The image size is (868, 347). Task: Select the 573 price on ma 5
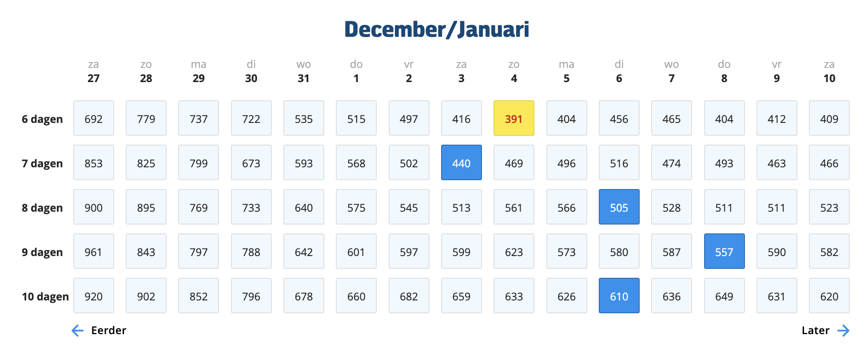coord(566,252)
